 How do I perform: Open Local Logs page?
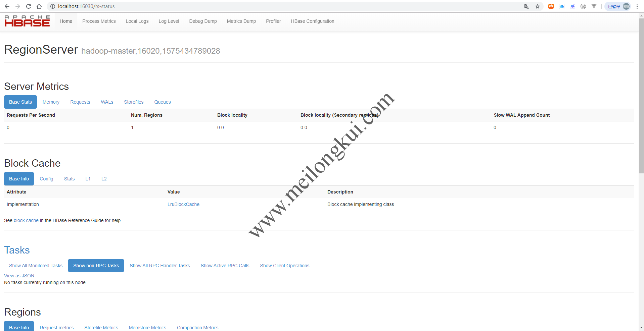137,21
